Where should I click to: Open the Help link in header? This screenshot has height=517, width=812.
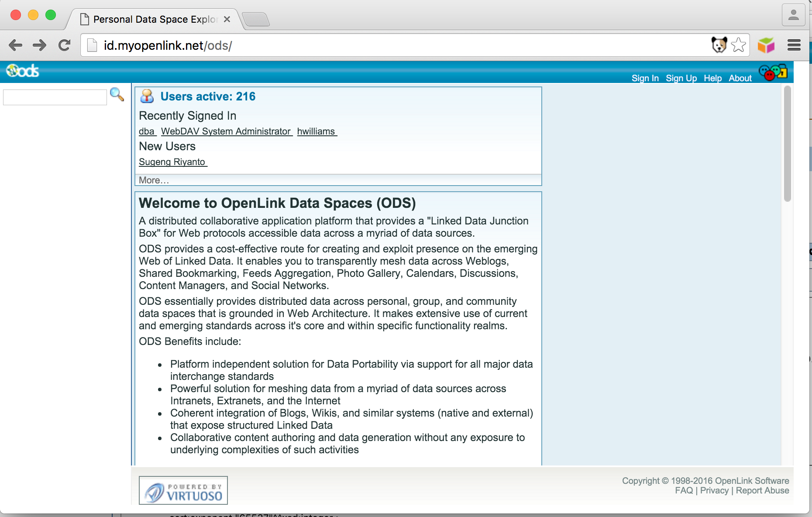pos(712,78)
